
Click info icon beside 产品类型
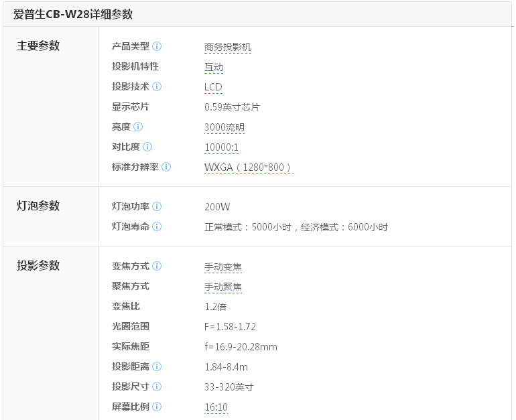[x=157, y=46]
